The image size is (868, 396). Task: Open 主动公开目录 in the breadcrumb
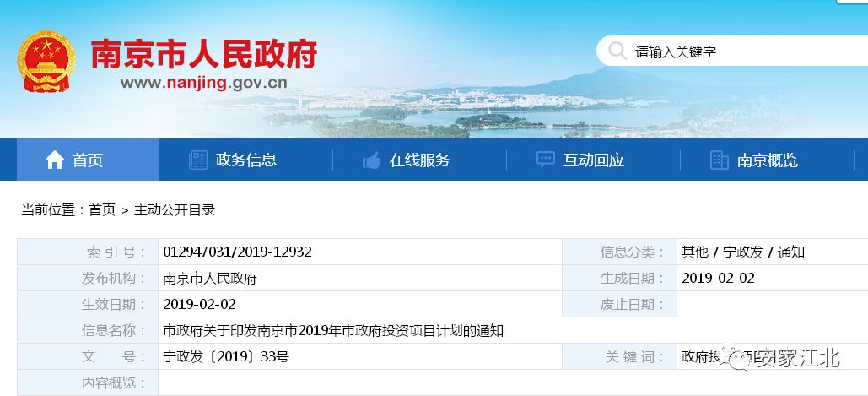coord(175,210)
